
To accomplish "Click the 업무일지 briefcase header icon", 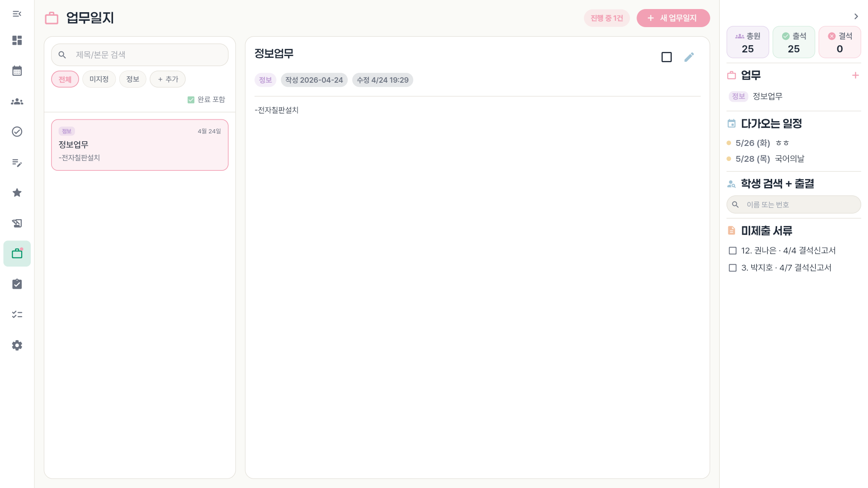I will (x=52, y=18).
